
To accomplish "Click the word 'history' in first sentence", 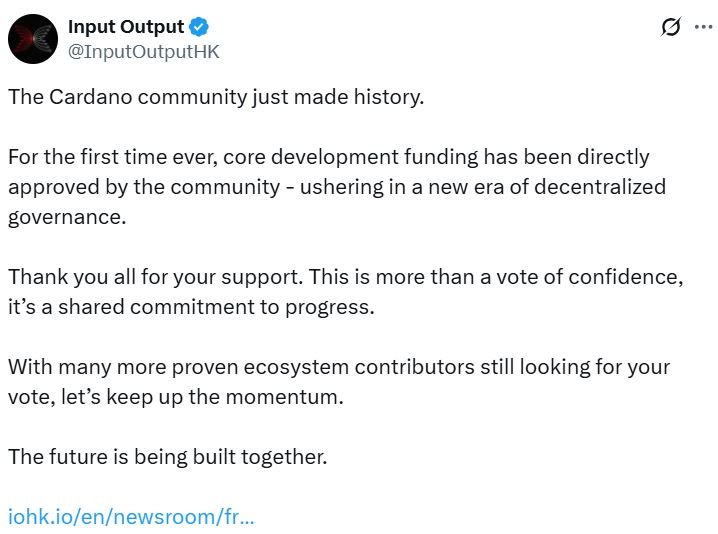I will point(386,98).
